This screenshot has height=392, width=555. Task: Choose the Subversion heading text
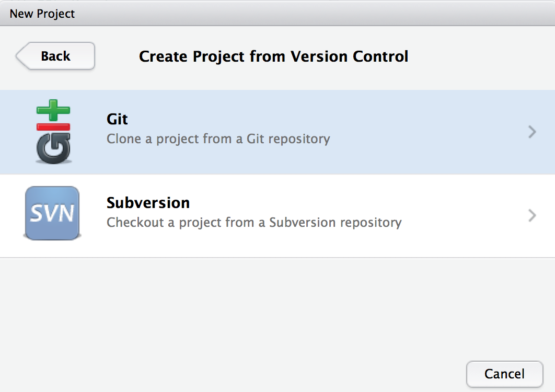click(148, 203)
